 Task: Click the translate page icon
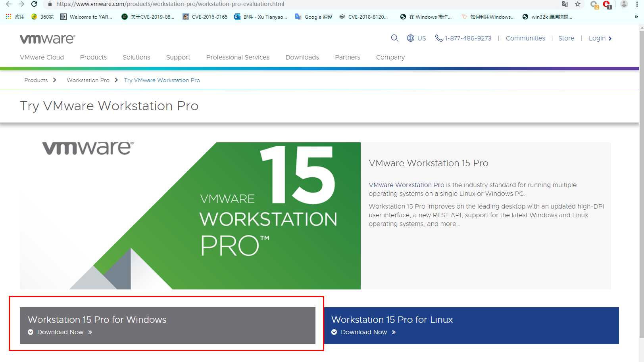click(565, 4)
